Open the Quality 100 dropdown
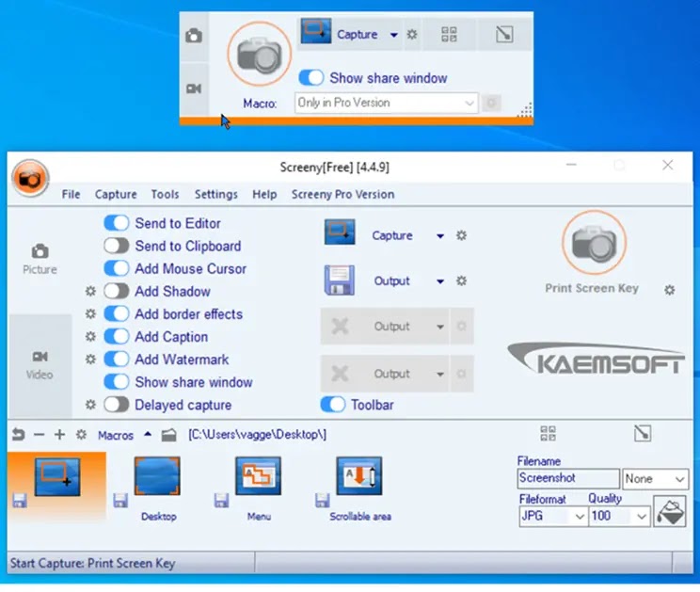The image size is (700, 592). tap(619, 517)
